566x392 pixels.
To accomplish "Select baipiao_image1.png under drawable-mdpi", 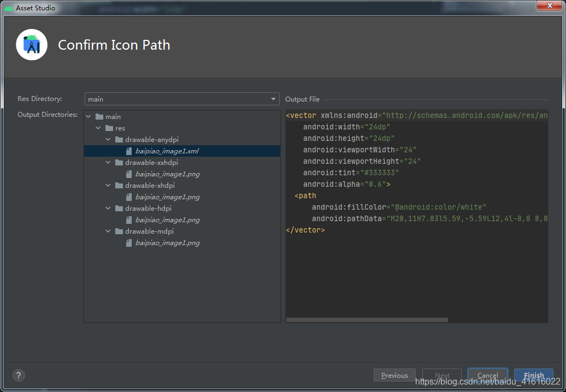I will [168, 243].
